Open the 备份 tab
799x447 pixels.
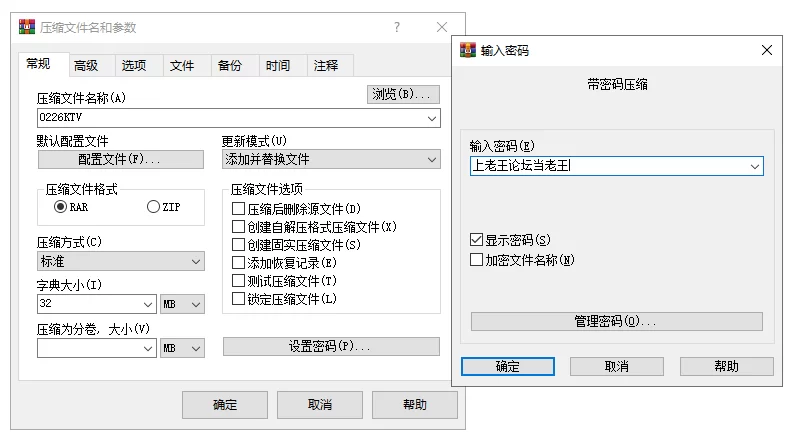[229, 66]
